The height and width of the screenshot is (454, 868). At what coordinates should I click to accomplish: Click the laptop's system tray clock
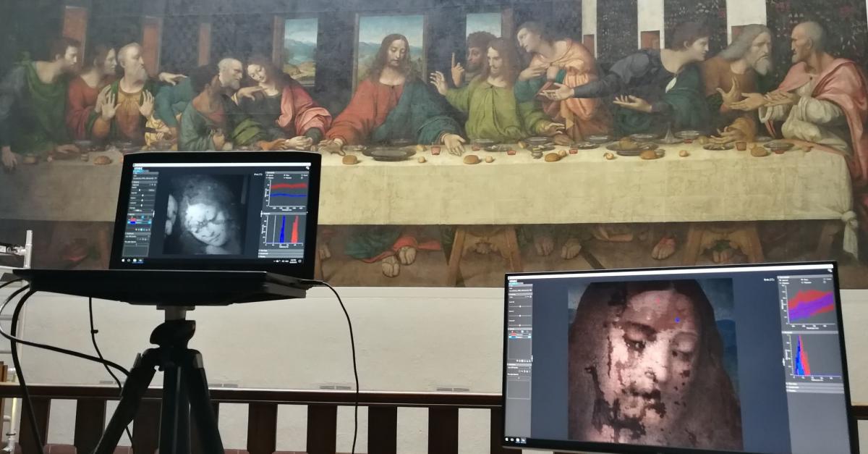[x=294, y=261]
